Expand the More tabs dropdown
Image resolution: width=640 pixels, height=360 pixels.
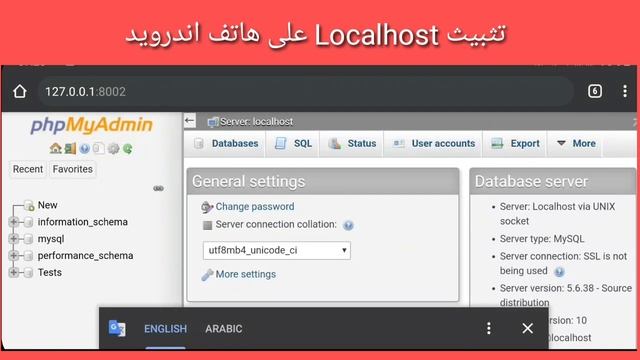pos(576,144)
